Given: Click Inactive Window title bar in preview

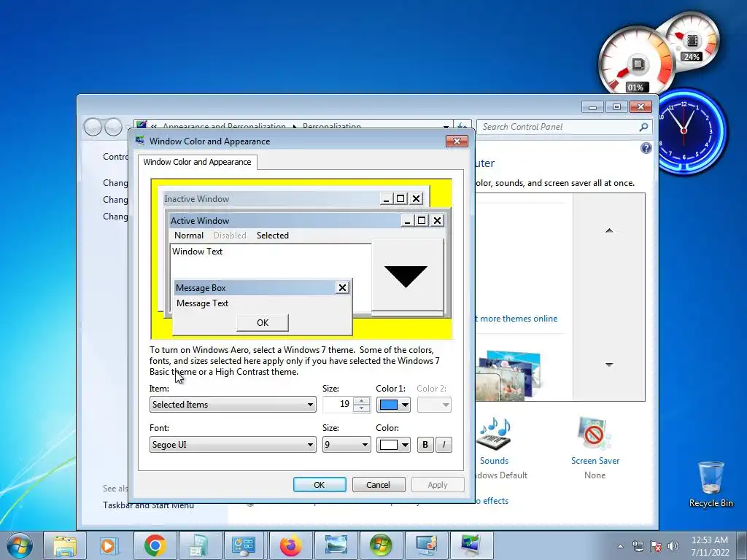Looking at the screenshot, I should tap(271, 199).
